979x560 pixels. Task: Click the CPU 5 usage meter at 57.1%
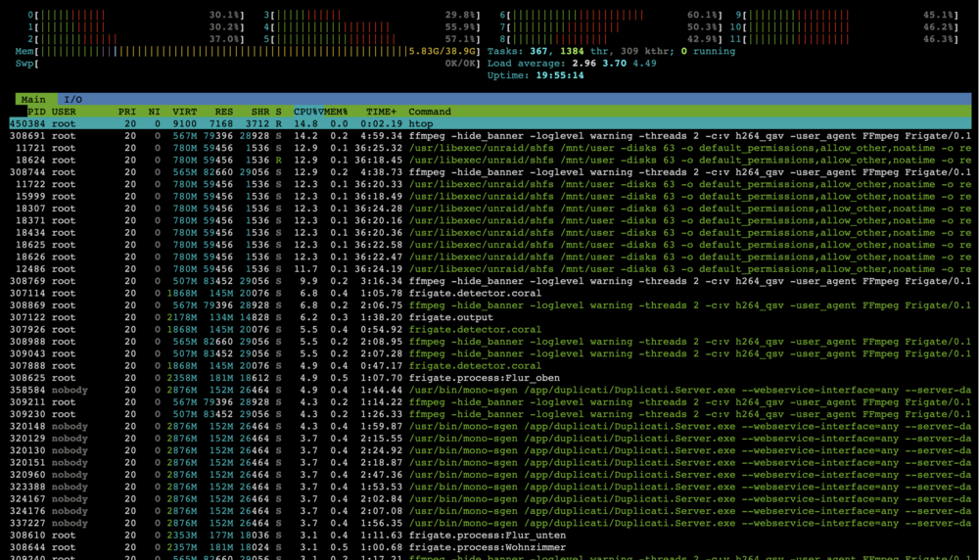[x=371, y=39]
